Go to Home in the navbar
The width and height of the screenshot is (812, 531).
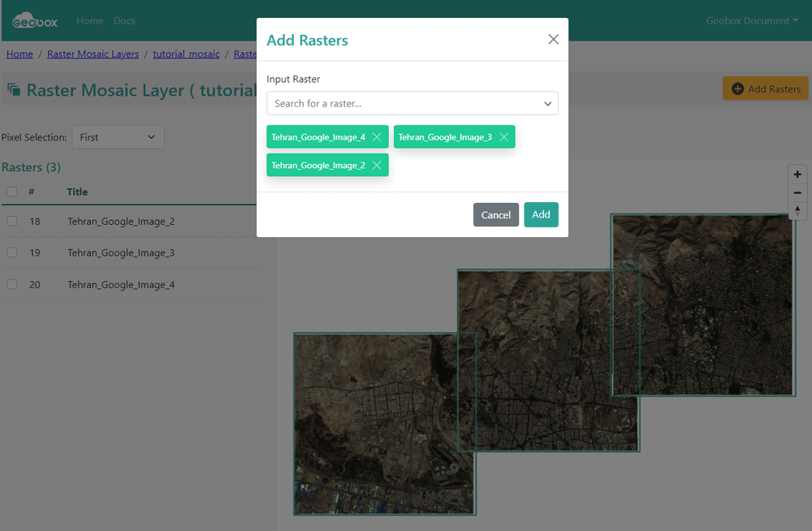(x=89, y=21)
